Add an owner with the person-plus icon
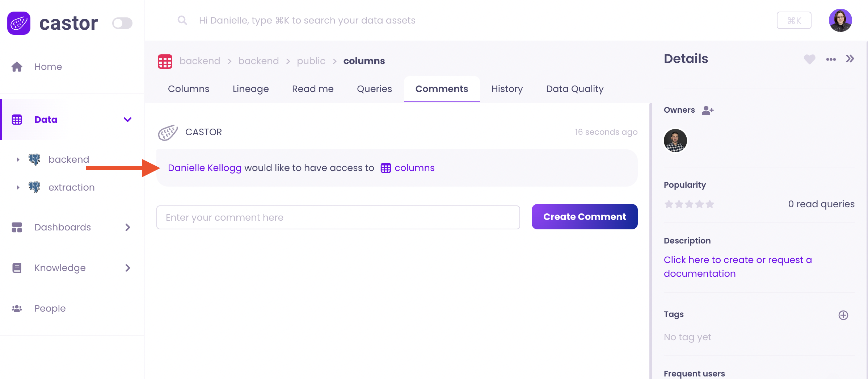Viewport: 868px width, 379px height. [707, 110]
